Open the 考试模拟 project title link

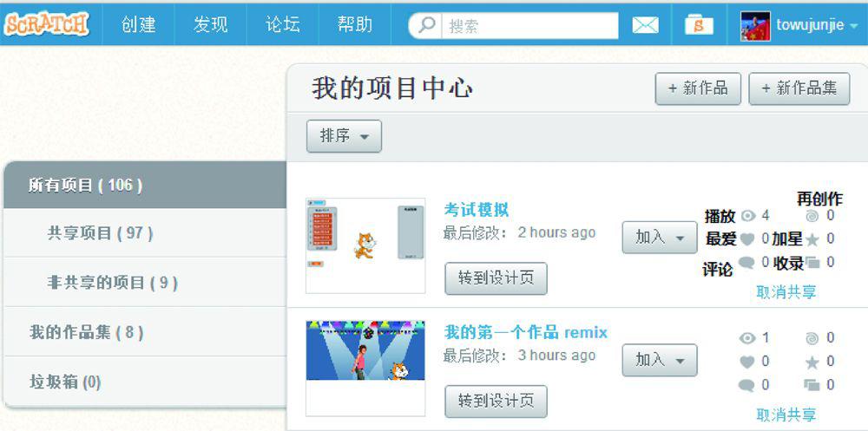[476, 210]
